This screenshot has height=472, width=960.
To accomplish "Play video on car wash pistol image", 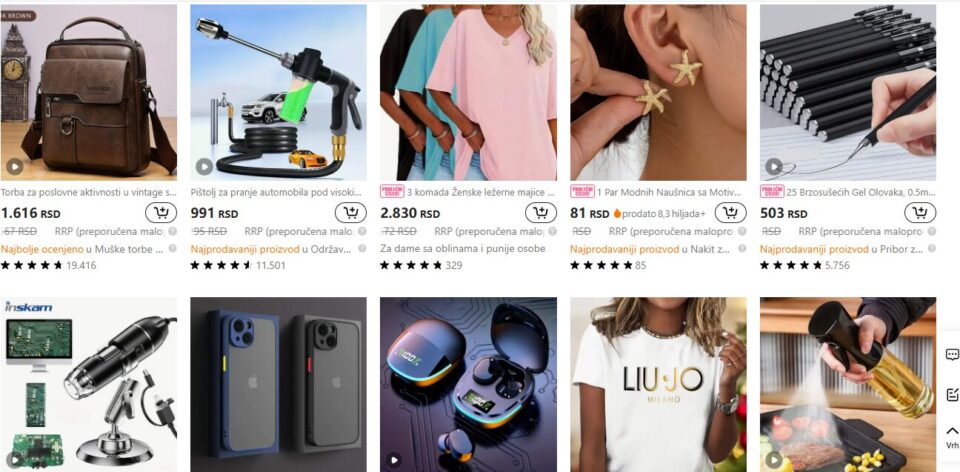I will 204,166.
